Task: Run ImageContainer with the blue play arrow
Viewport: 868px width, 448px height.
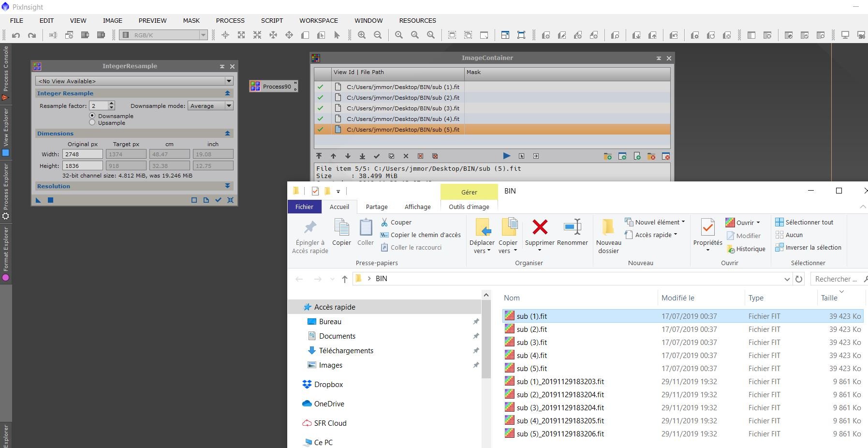Action: pos(506,156)
